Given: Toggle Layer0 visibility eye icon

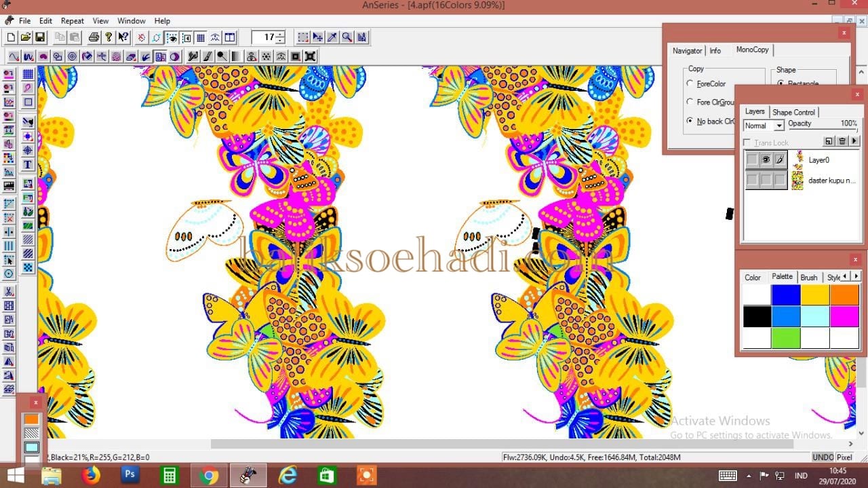Looking at the screenshot, I should click(766, 159).
